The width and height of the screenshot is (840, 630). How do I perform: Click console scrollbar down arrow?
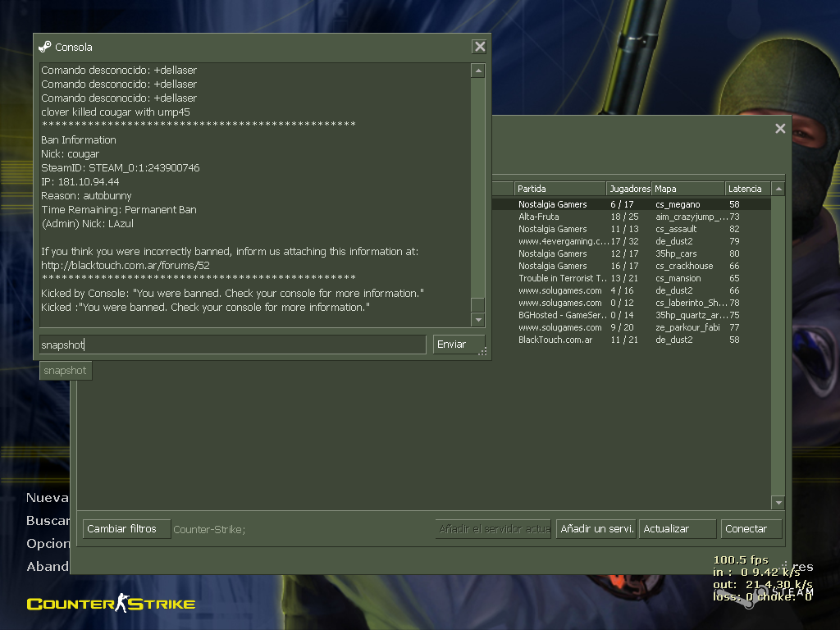click(x=478, y=320)
